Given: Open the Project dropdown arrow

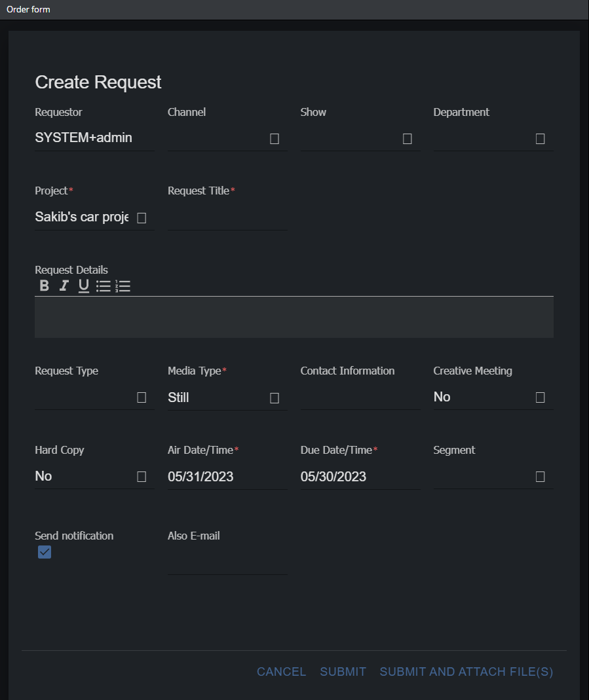Looking at the screenshot, I should click(x=142, y=217).
